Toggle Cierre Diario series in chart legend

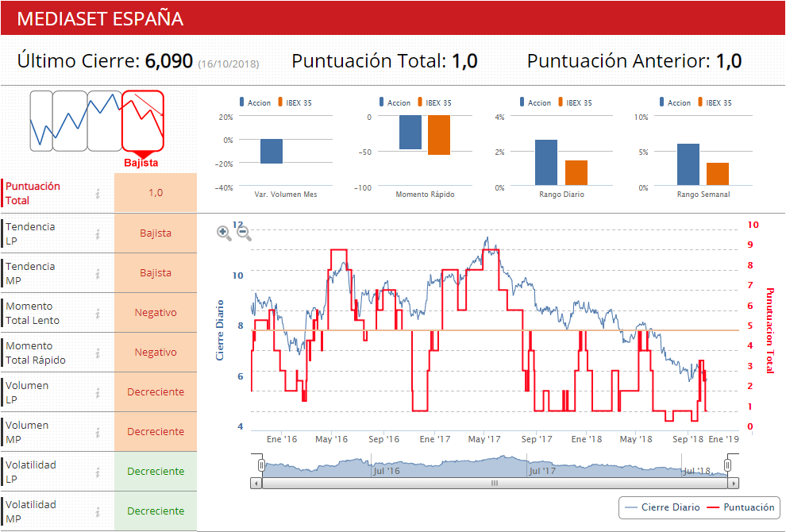663,507
